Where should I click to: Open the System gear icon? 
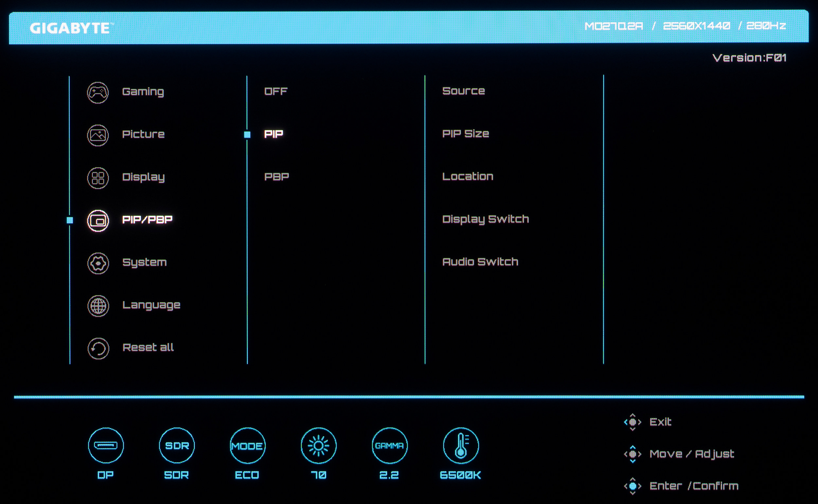pos(98,263)
